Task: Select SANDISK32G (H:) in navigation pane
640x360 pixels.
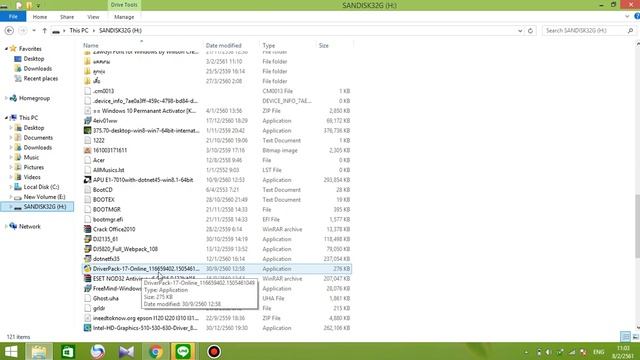Action: [44, 207]
